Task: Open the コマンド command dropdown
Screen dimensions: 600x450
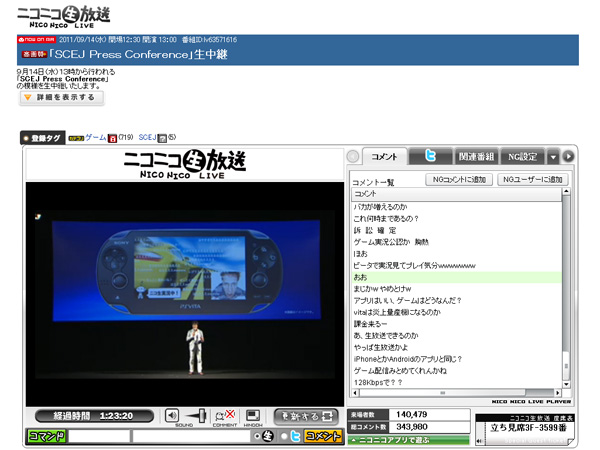Action: (x=46, y=436)
